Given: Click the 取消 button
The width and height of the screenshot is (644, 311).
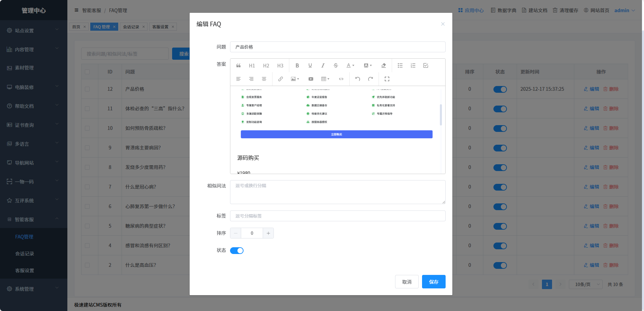Looking at the screenshot, I should pyautogui.click(x=407, y=282).
